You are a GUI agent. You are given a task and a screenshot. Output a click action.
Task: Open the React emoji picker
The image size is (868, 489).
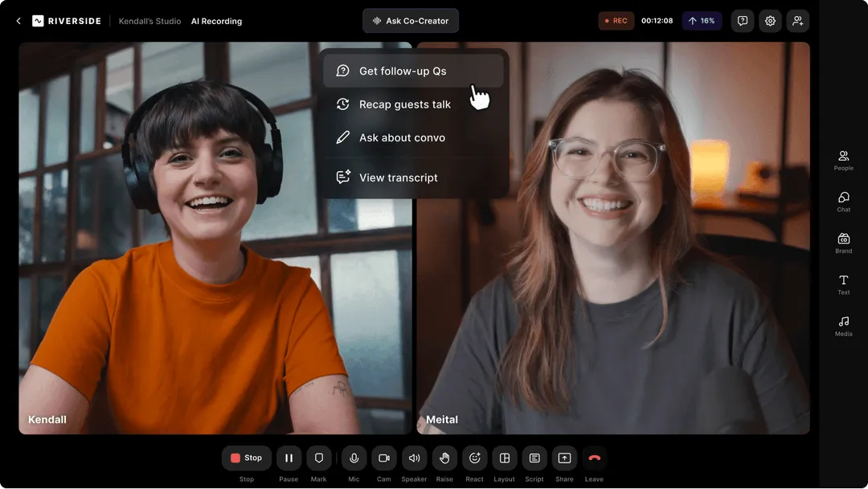pos(474,458)
